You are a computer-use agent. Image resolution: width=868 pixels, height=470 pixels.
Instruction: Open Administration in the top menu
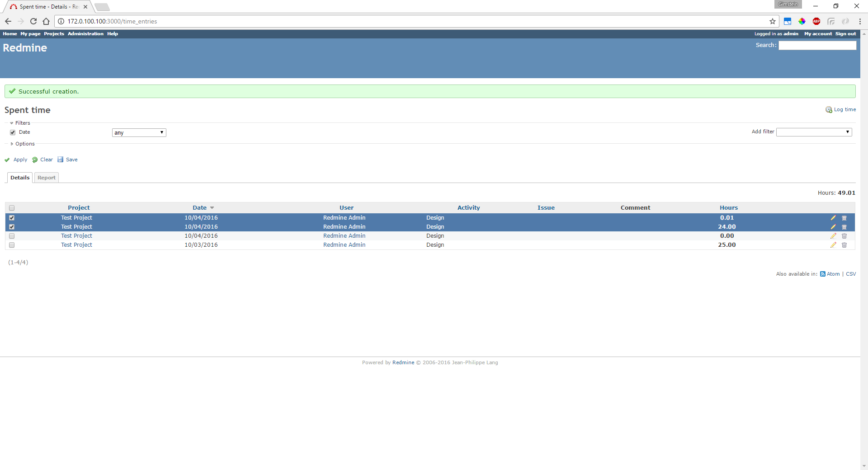(85, 34)
